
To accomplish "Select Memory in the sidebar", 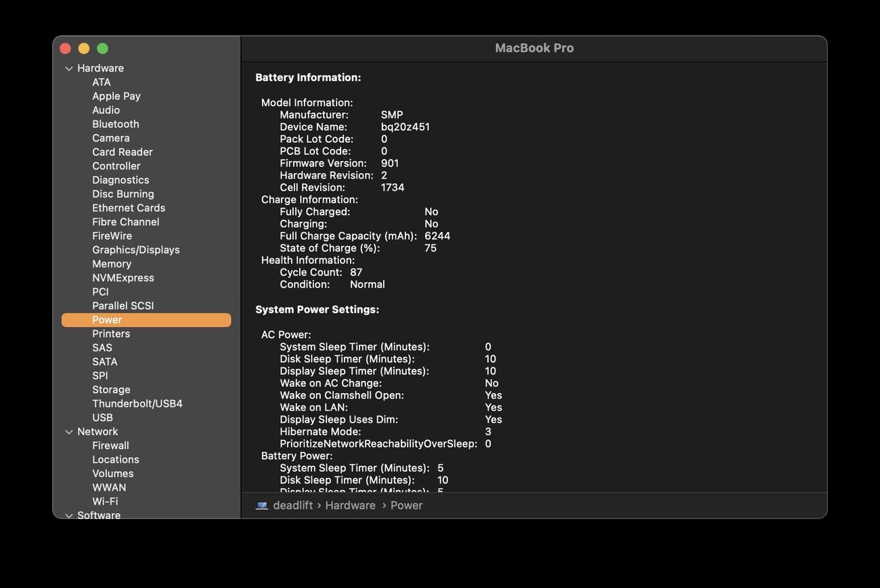I will click(112, 264).
